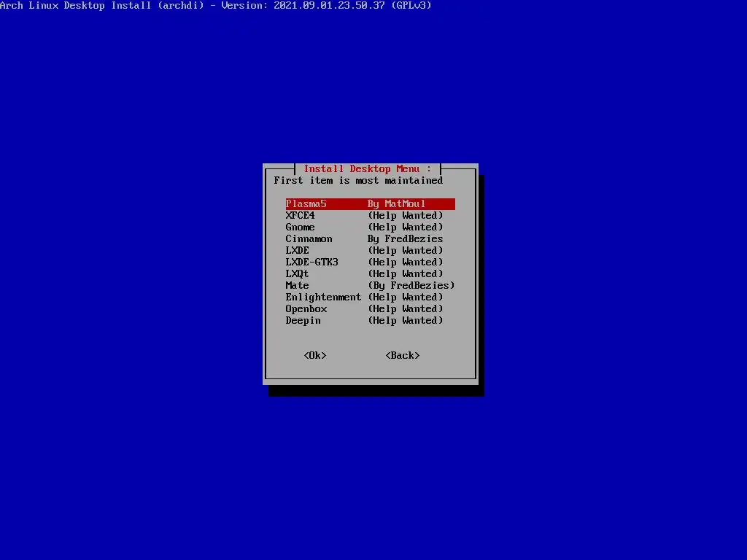747x560 pixels.
Task: Select the Deepin desktop entry
Action: click(370, 321)
